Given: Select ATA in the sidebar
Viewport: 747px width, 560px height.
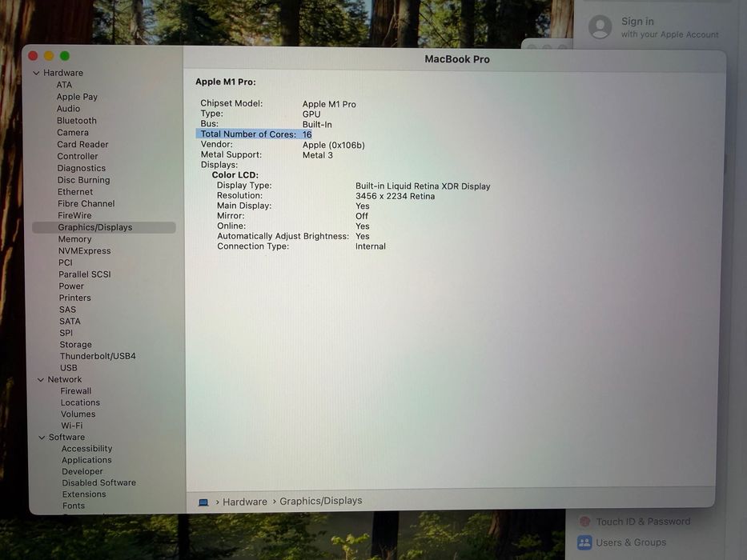Looking at the screenshot, I should (64, 85).
